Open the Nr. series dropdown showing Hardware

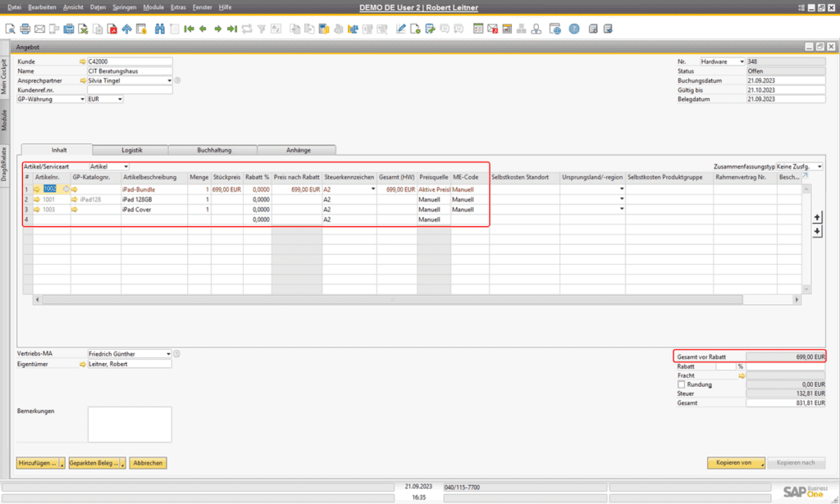pos(742,62)
